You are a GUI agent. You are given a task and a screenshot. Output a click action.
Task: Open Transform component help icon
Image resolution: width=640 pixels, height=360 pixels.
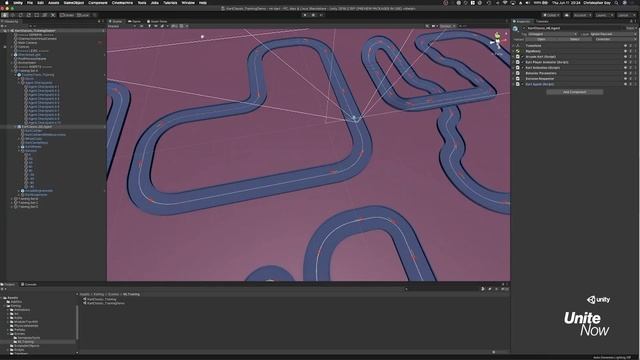point(625,46)
